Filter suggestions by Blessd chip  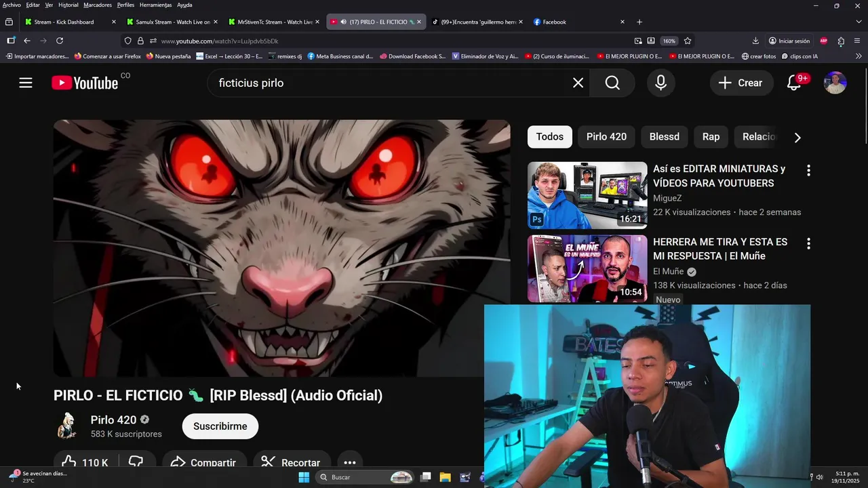pyautogui.click(x=665, y=137)
